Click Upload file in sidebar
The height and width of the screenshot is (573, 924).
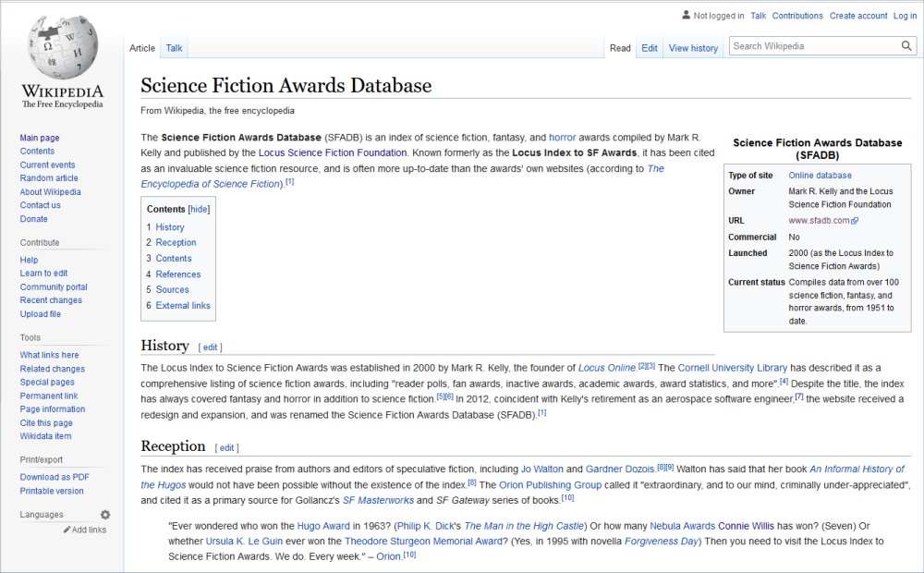40,314
